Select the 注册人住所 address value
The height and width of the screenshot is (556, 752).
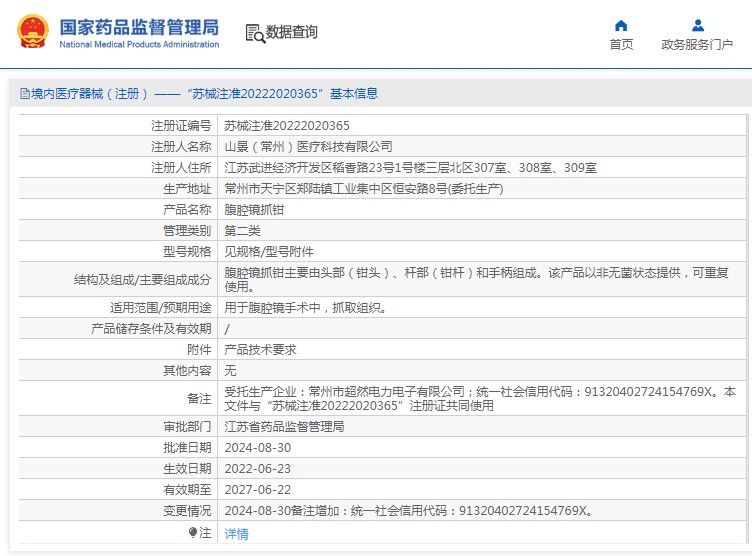(411, 168)
